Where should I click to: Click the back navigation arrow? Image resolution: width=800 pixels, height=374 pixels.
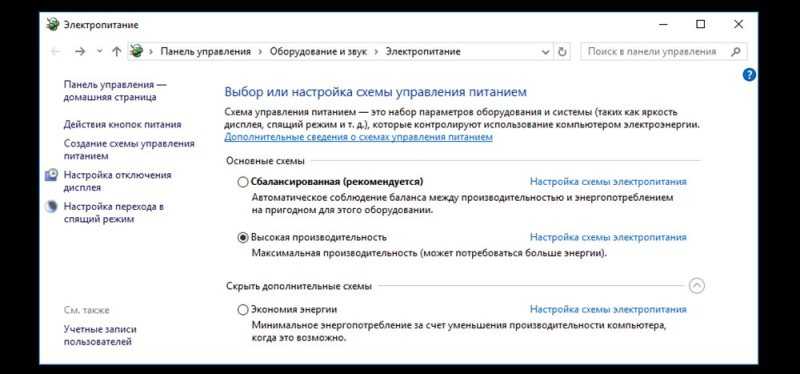point(56,52)
